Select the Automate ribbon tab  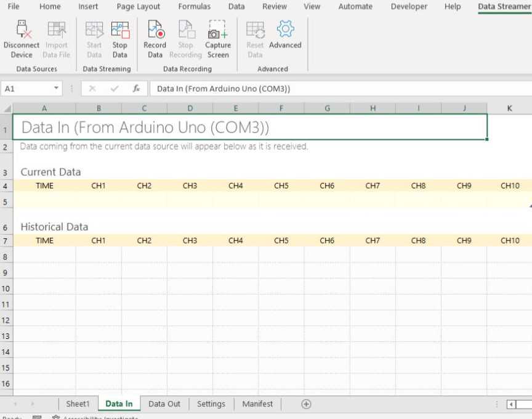click(355, 6)
